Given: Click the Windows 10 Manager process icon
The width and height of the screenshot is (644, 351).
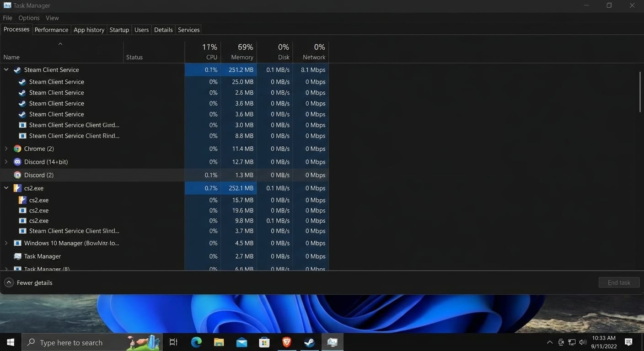Looking at the screenshot, I should (x=17, y=243).
